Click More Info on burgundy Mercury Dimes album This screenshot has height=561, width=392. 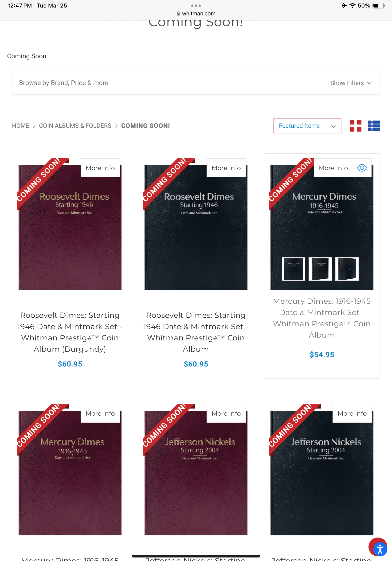pos(100,413)
